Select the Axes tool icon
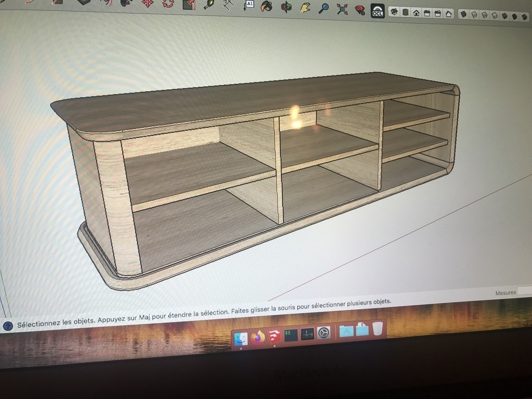532x399 pixels. pos(229,4)
